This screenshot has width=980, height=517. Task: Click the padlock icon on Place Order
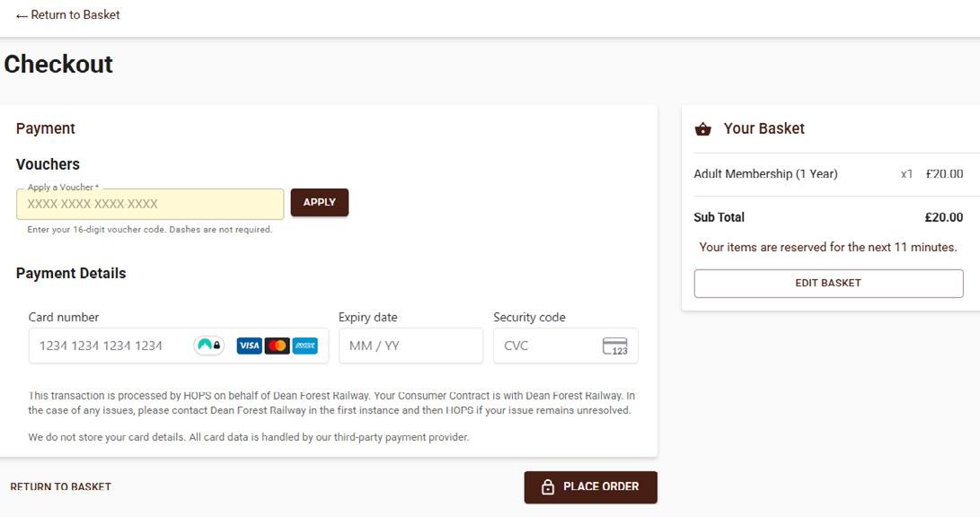(x=548, y=487)
